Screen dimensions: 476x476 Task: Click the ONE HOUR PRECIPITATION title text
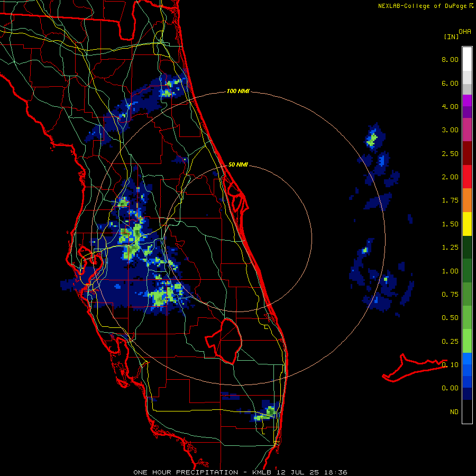(x=186, y=472)
